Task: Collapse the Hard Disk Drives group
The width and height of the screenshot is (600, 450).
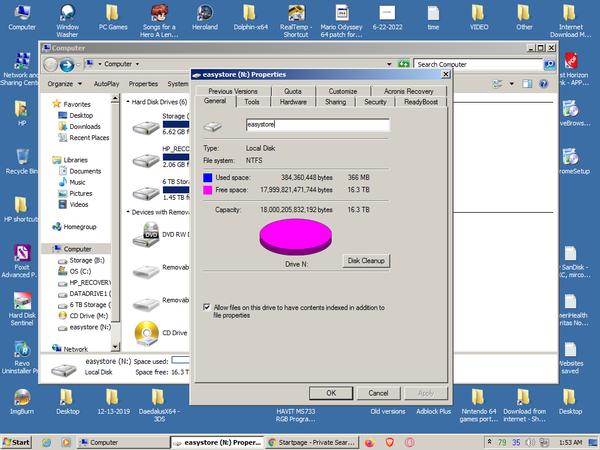Action: tap(129, 101)
